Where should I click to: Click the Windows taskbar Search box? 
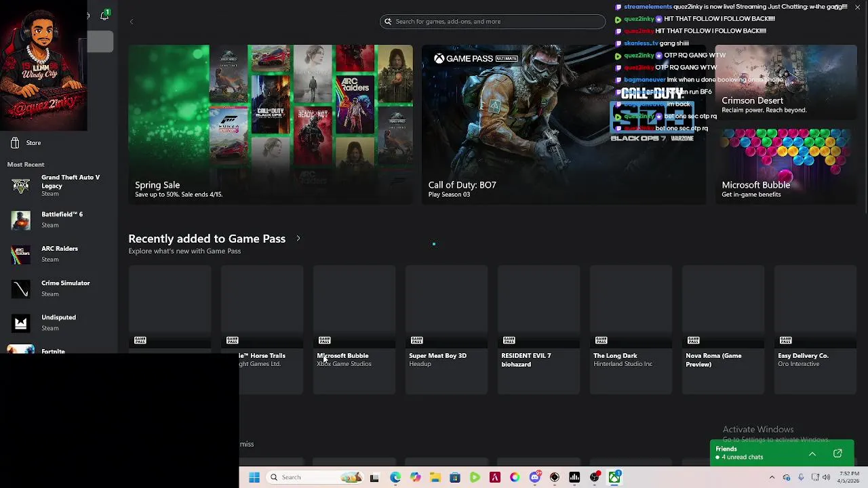(x=315, y=477)
